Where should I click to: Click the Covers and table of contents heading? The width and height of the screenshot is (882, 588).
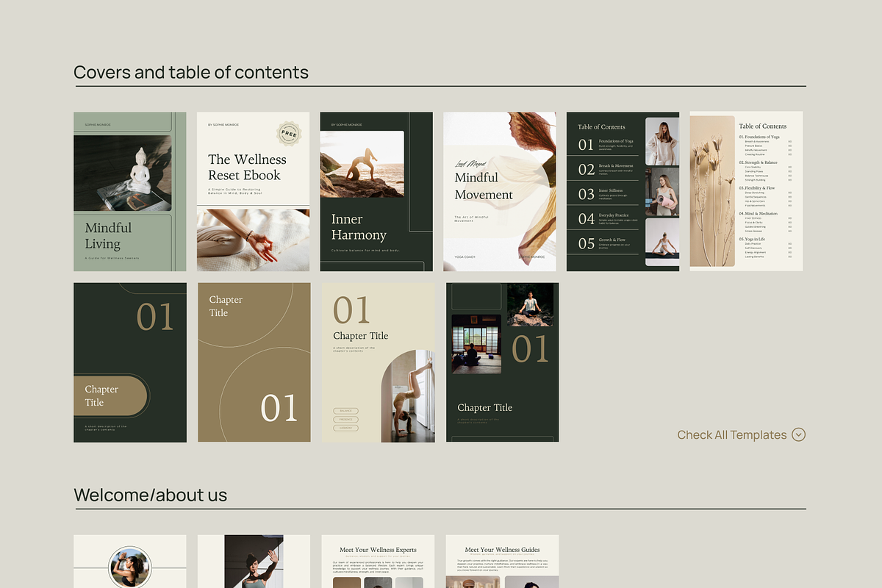pos(191,72)
